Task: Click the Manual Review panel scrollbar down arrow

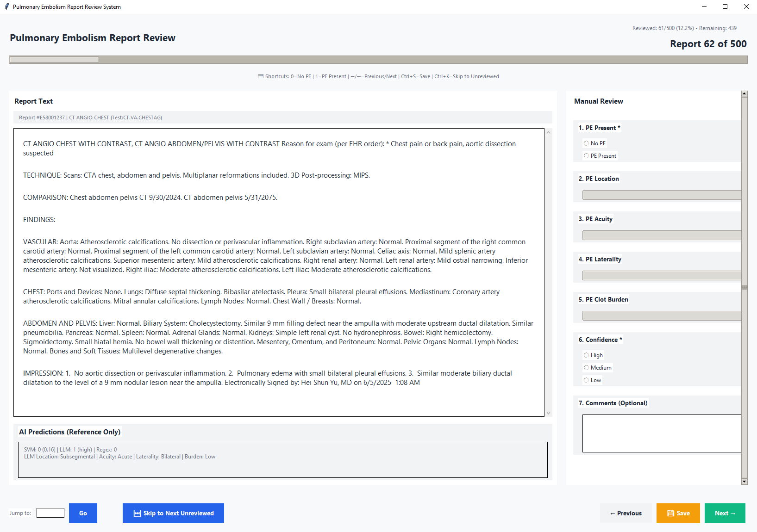Action: pyautogui.click(x=744, y=481)
